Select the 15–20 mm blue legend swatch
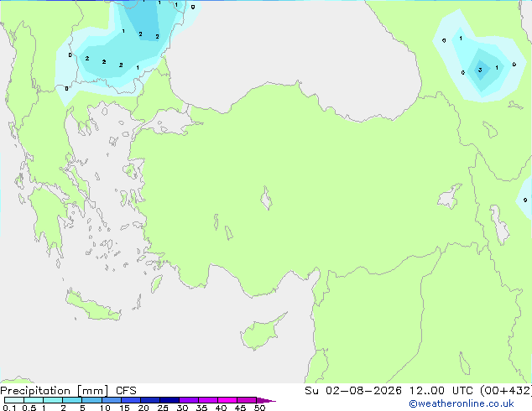532x411 pixels. [x=131, y=400]
